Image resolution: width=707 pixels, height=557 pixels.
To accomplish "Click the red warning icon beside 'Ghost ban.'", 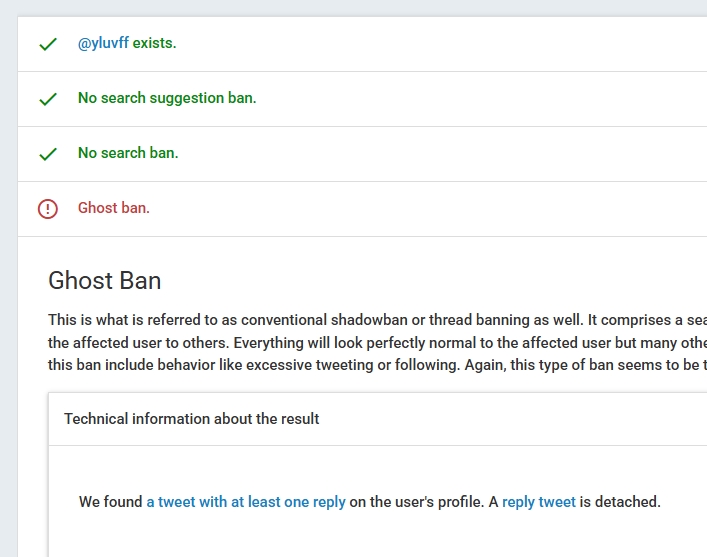I will (48, 209).
